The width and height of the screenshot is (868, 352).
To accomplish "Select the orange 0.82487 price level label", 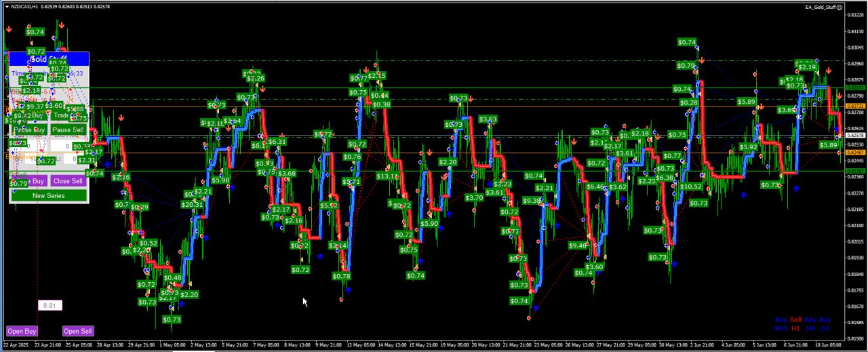I will tap(856, 153).
